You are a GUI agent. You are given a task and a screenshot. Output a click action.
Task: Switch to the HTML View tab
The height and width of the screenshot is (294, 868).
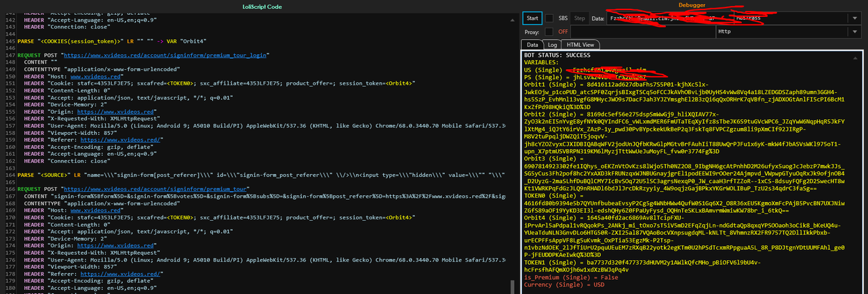(581, 45)
